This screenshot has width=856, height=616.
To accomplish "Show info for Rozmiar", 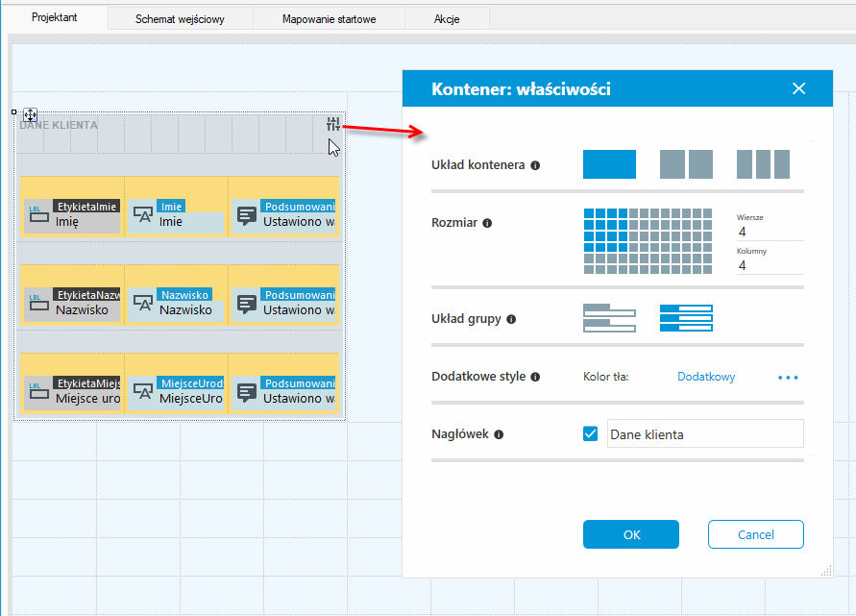I will (487, 223).
